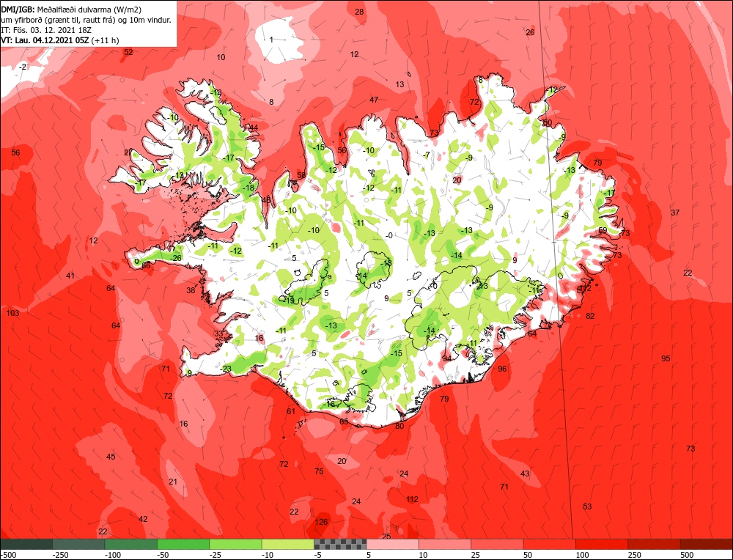This screenshot has height=560, width=733.
Task: Click the value '43' in the southeast ocean
Action: tap(525, 474)
